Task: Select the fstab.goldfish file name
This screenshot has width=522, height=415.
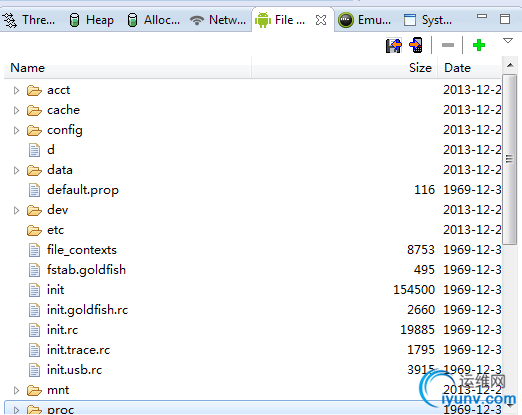Action: [x=86, y=270]
